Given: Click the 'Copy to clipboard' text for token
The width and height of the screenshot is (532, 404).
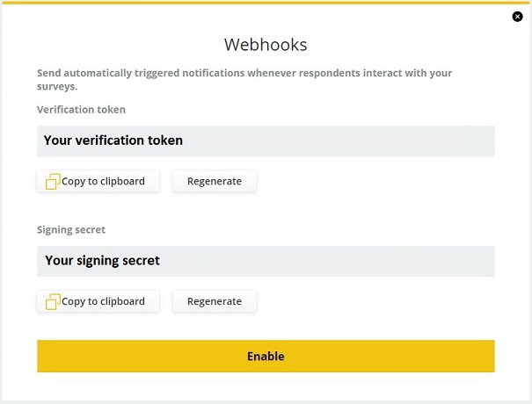Looking at the screenshot, I should pos(103,181).
